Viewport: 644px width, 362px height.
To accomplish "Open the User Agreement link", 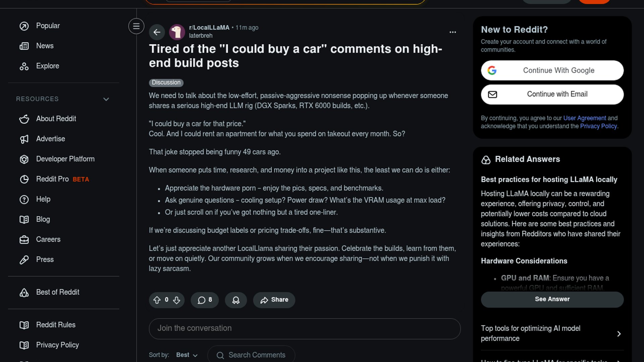I will click(584, 118).
